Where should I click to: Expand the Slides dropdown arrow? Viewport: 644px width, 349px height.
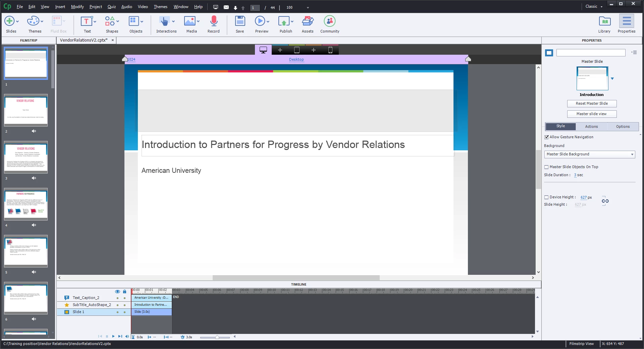pyautogui.click(x=17, y=21)
